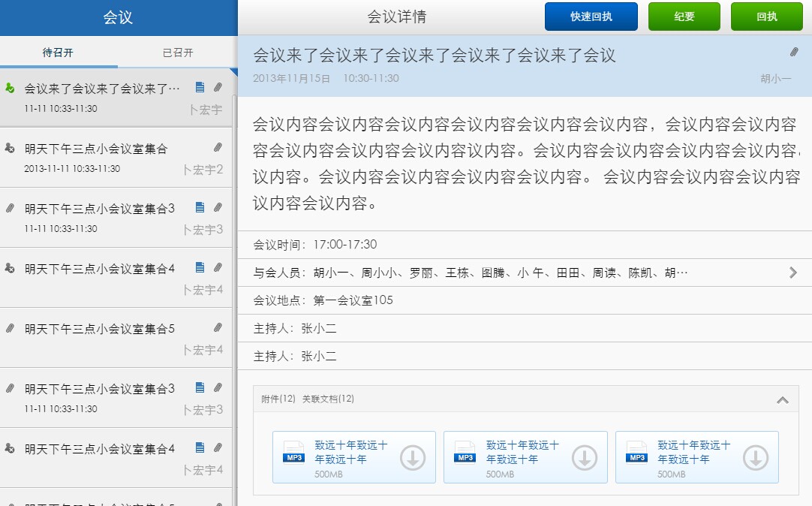Viewport: 812px width, 506px height.
Task: Click the 会议详情 header title
Action: click(x=397, y=17)
